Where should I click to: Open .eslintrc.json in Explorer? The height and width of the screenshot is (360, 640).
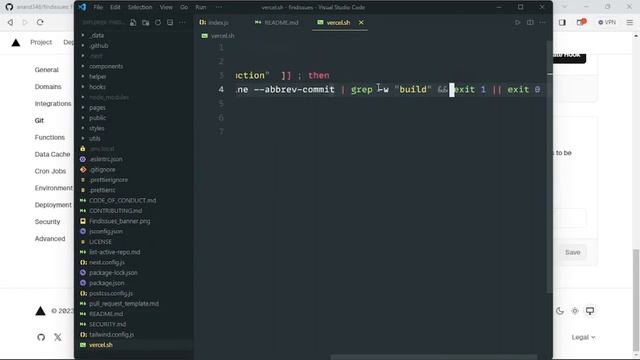pos(106,159)
